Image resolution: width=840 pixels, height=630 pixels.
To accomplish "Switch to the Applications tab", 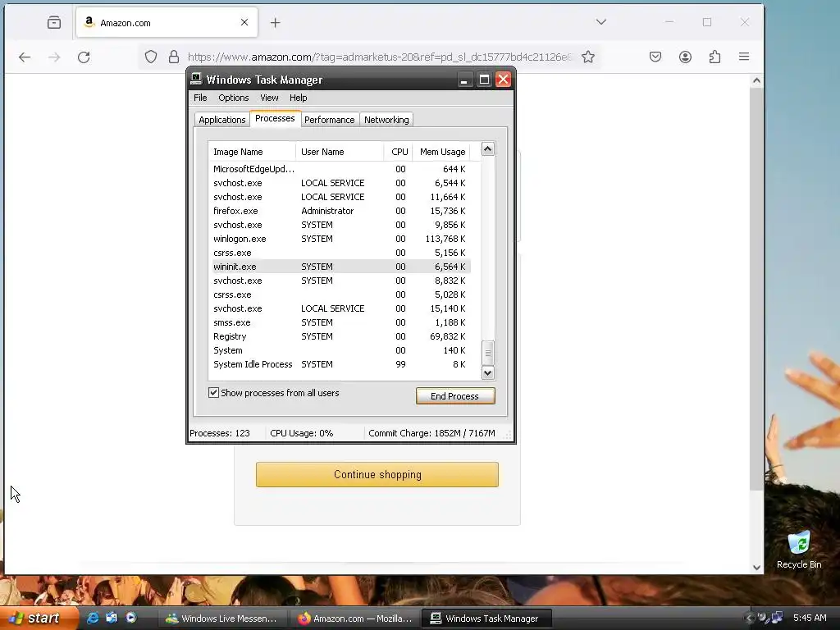I will point(221,120).
